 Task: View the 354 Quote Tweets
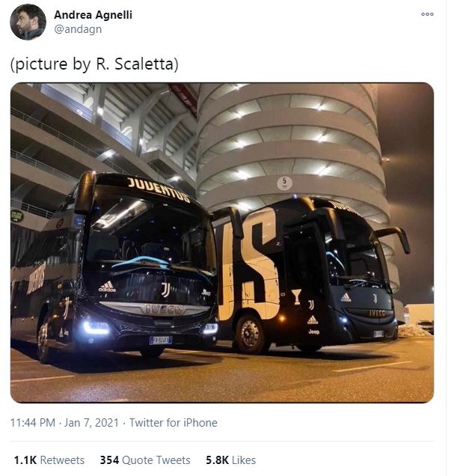coord(145,460)
